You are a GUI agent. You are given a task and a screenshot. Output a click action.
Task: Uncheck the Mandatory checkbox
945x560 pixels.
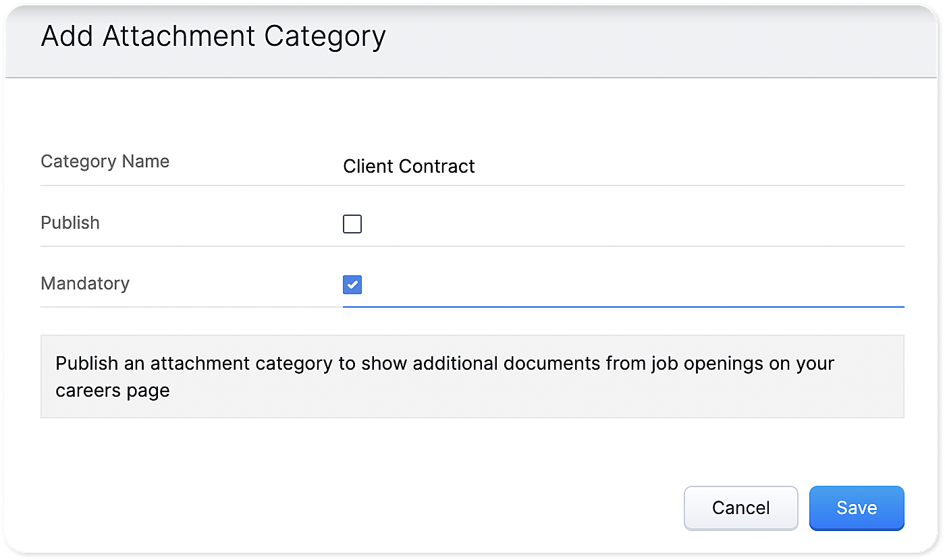(x=352, y=285)
